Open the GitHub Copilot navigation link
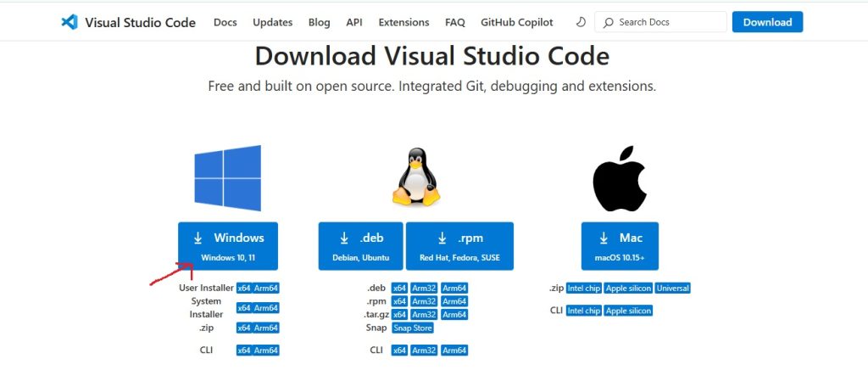Image resolution: width=868 pixels, height=387 pixels. [x=516, y=22]
